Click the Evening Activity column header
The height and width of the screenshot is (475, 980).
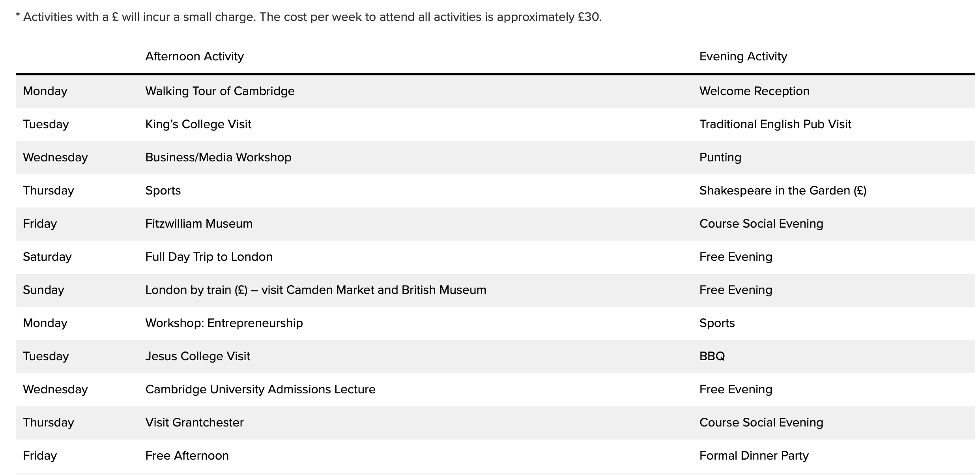[743, 56]
